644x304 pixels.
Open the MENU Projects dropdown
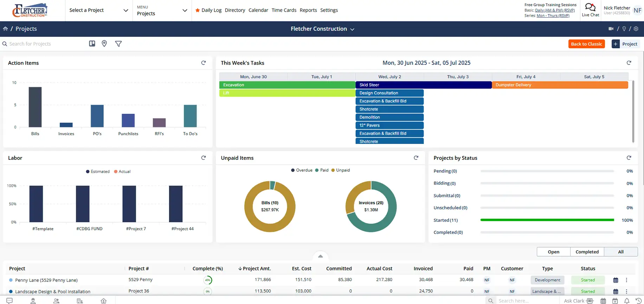point(162,11)
